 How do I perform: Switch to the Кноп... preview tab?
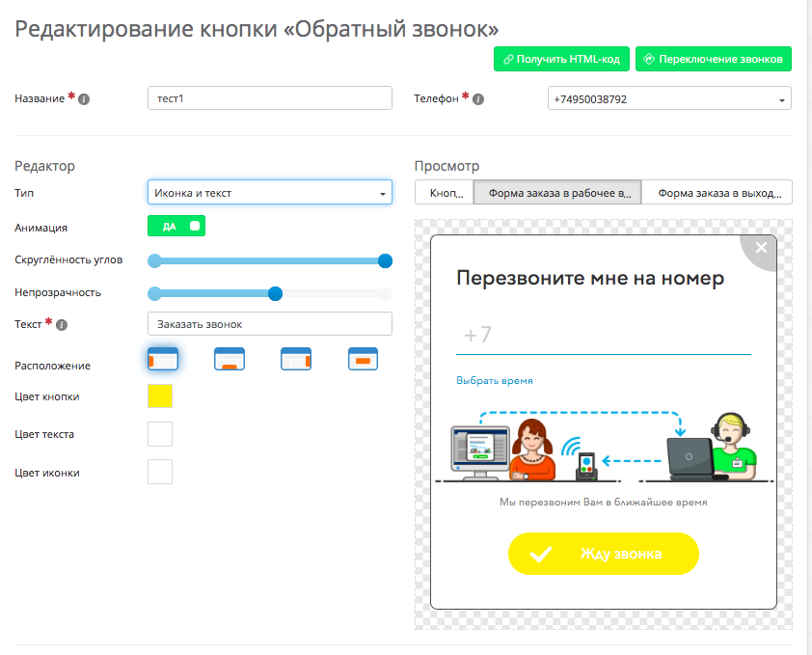pyautogui.click(x=445, y=193)
